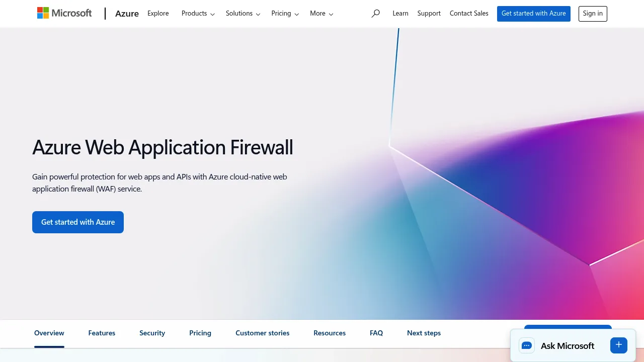Switch to the Features tab
Viewport: 644px width, 362px height.
[x=102, y=333]
